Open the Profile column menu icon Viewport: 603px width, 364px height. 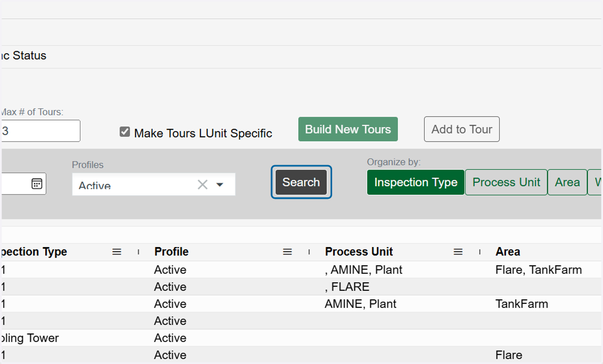coord(287,252)
